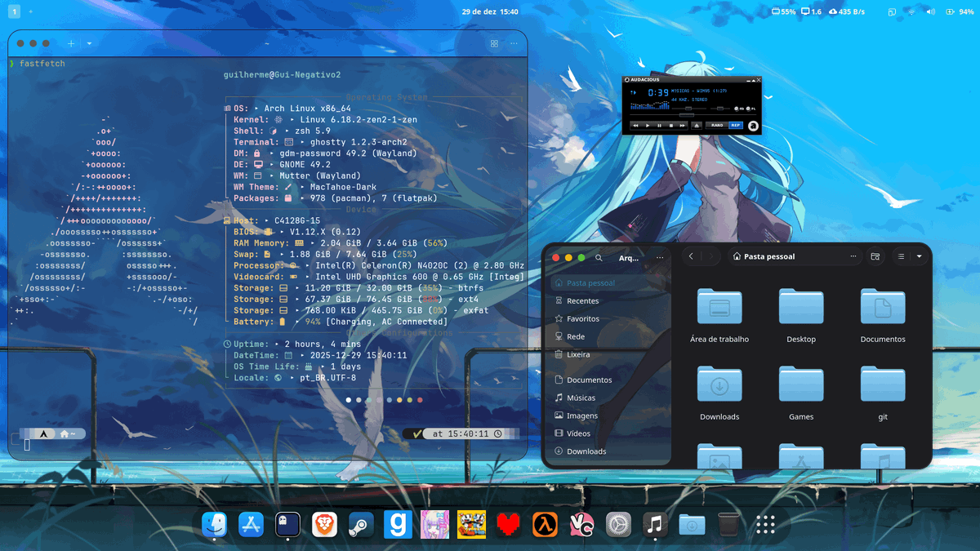Click the date and time in top bar
The width and height of the screenshot is (980, 551).
click(x=490, y=12)
